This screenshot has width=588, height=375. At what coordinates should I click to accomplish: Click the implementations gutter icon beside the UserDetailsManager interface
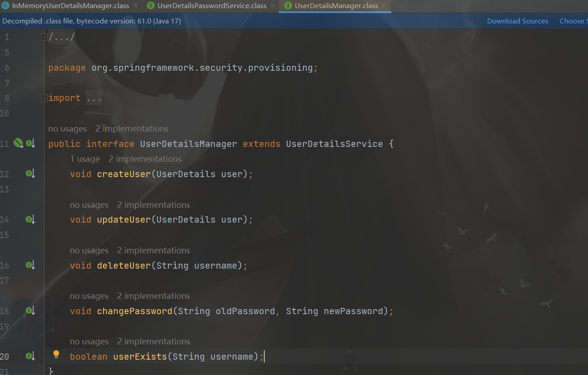30,143
